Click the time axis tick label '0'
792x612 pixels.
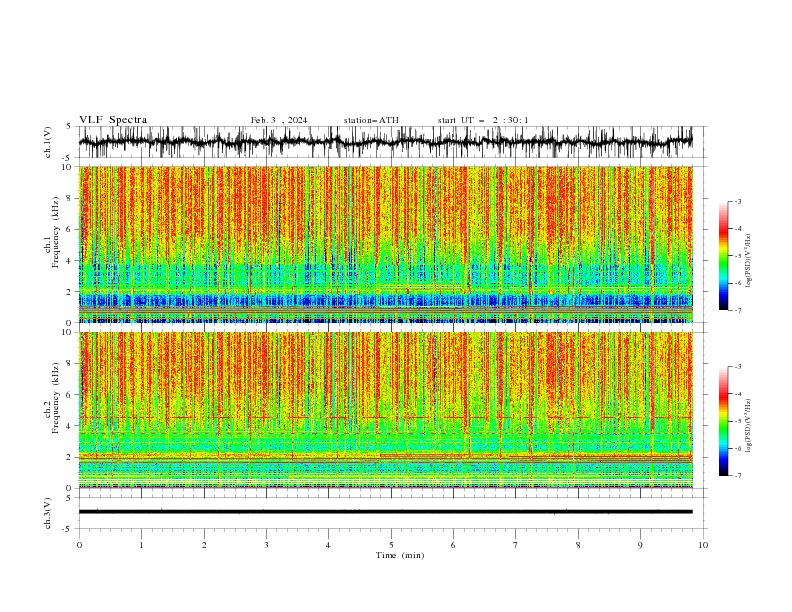[79, 545]
